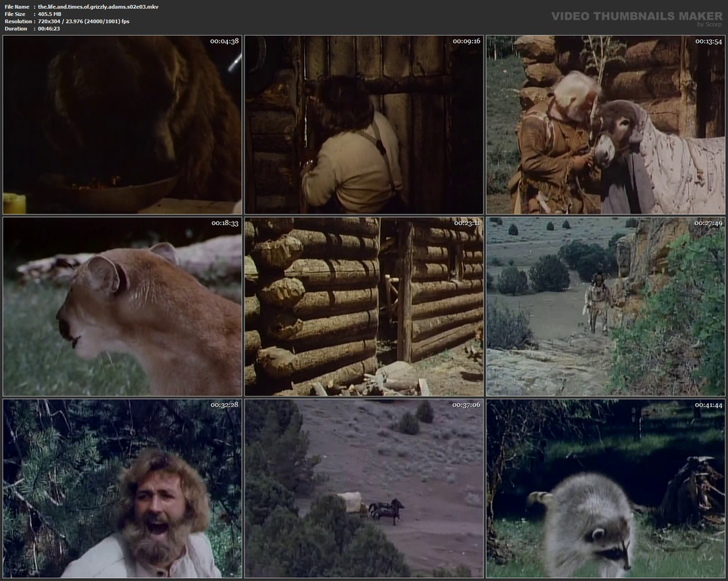Click timestamp 00:18:33 on the cougar frame
728x581 pixels.
tap(225, 223)
